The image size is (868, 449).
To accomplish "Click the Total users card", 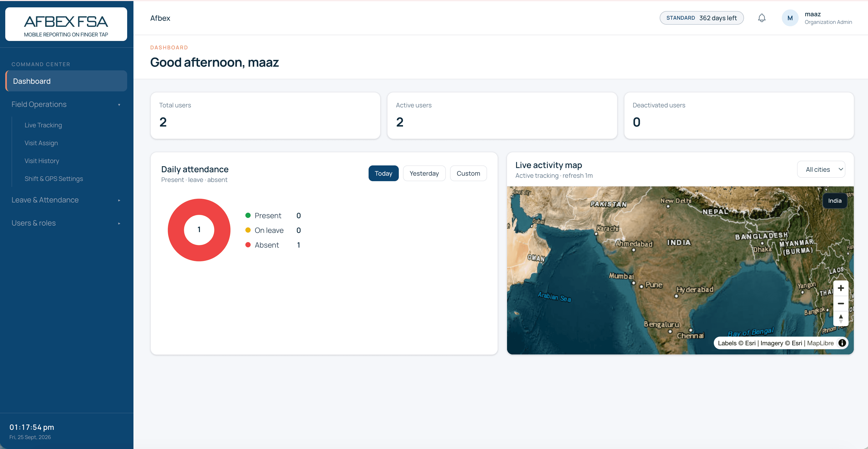I will click(265, 116).
